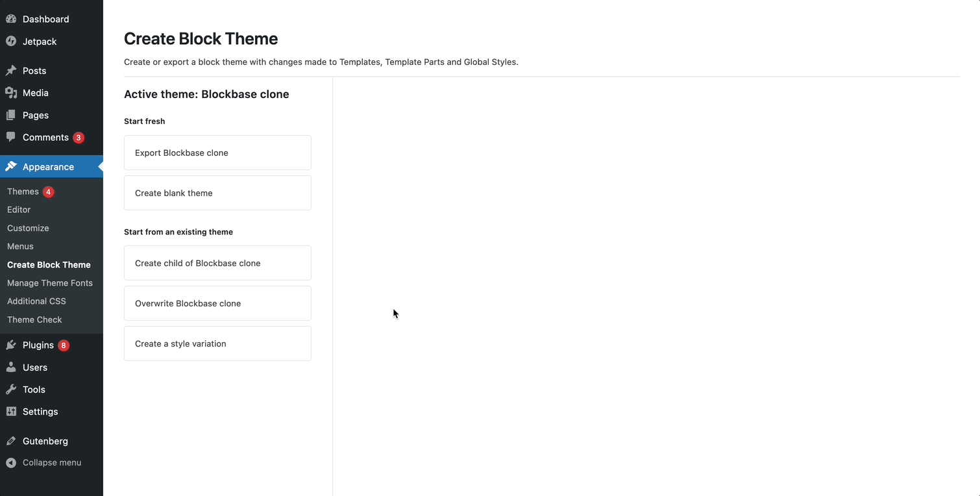Click the Tools wrench icon
The width and height of the screenshot is (980, 496).
coord(10,389)
